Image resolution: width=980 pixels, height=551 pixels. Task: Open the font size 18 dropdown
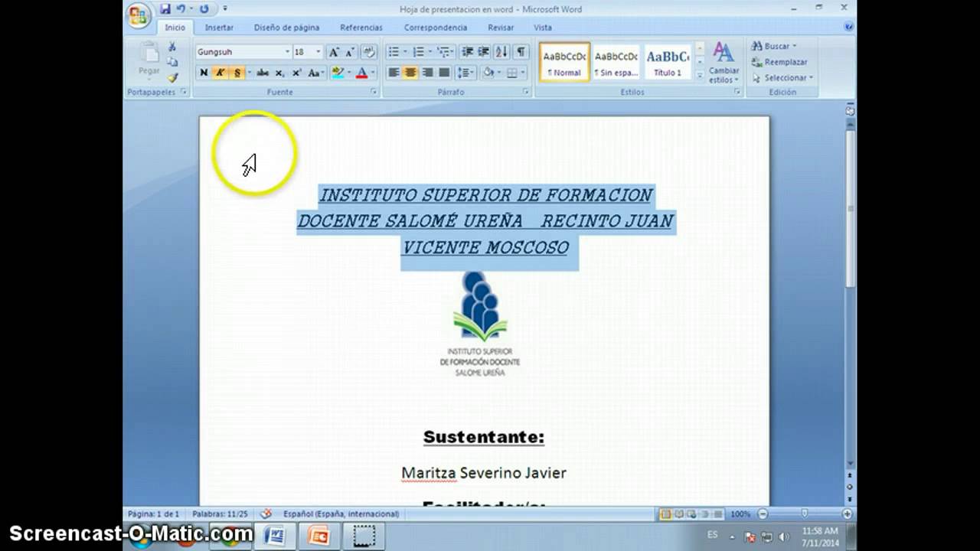pos(318,52)
